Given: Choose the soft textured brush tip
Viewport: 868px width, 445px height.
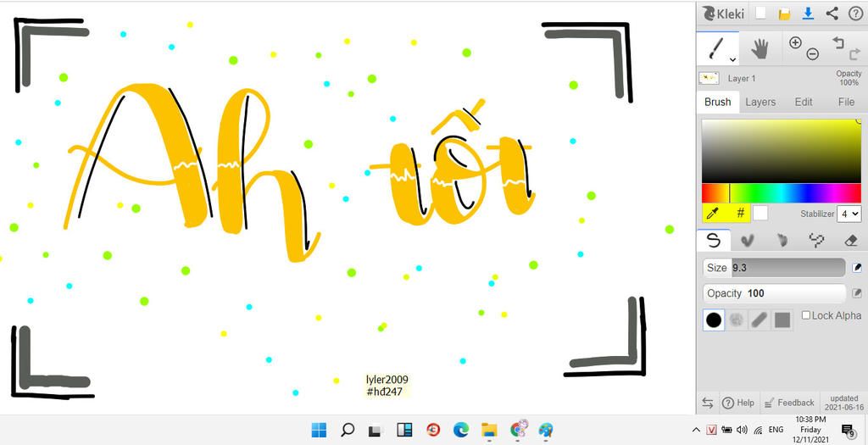Looking at the screenshot, I should 737,320.
